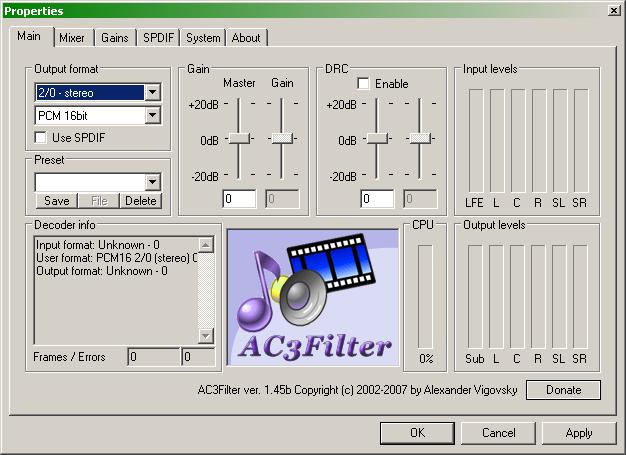The height and width of the screenshot is (455, 626).
Task: Open the PCM 16bit format dropdown
Action: point(153,116)
